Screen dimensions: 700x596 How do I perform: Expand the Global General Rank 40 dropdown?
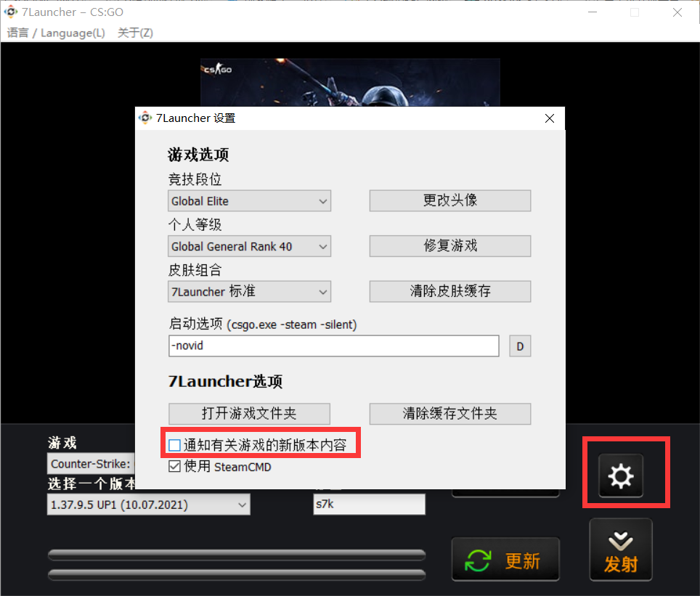point(249,246)
